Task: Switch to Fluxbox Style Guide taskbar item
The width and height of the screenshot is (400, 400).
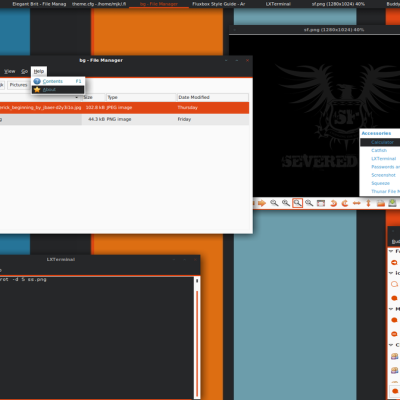Action: click(x=219, y=4)
